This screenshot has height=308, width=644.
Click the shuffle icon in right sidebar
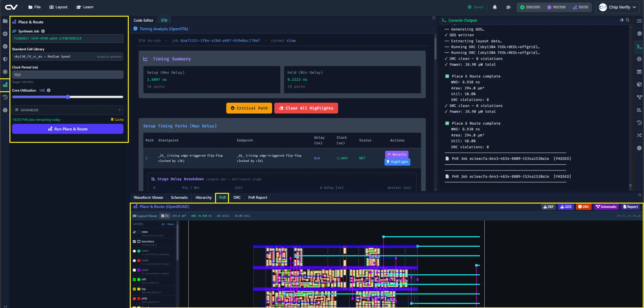coord(639,135)
